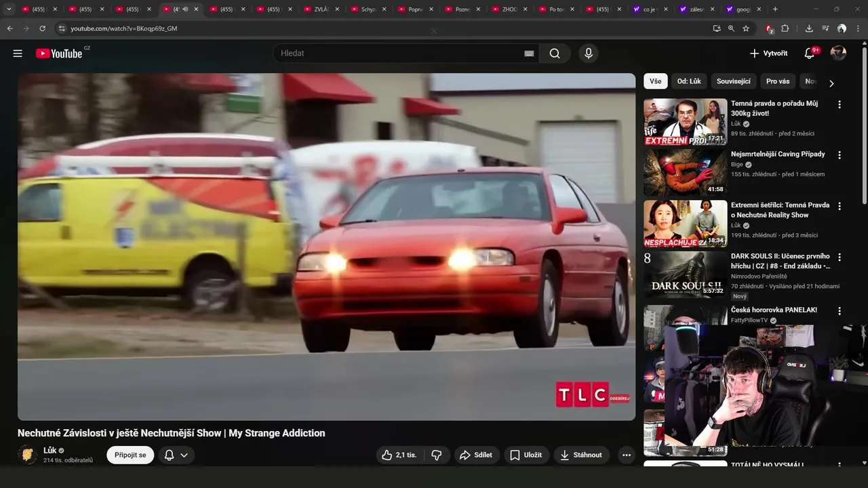Click the browser address bar URL

coord(124,28)
